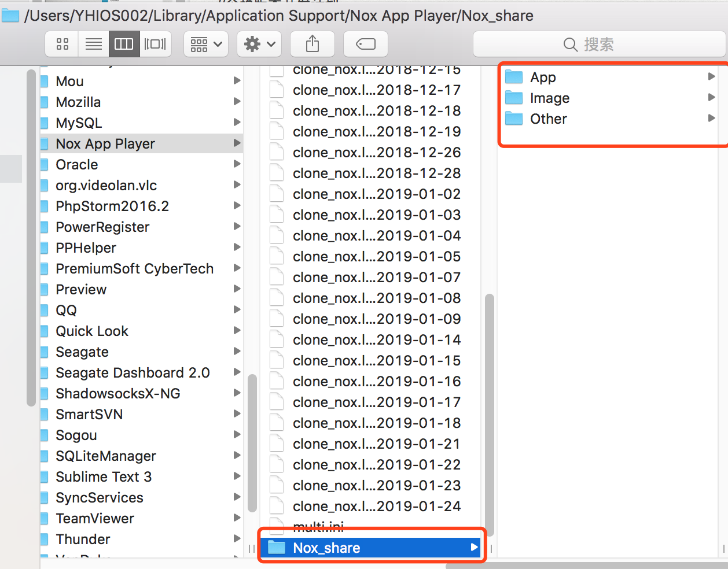
Task: Expand the App folder arrow
Action: pyautogui.click(x=712, y=76)
